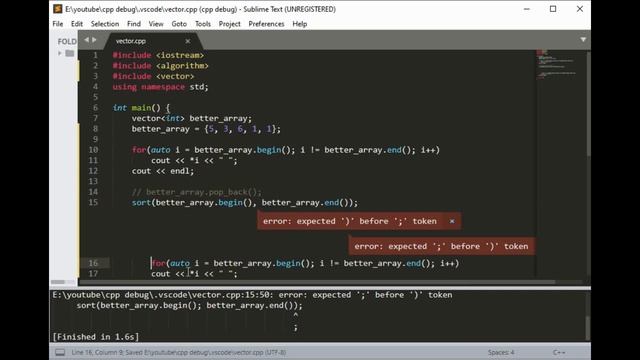Viewport: 640px width, 360px height.
Task: Click the commented pop_back line
Action: (196, 192)
